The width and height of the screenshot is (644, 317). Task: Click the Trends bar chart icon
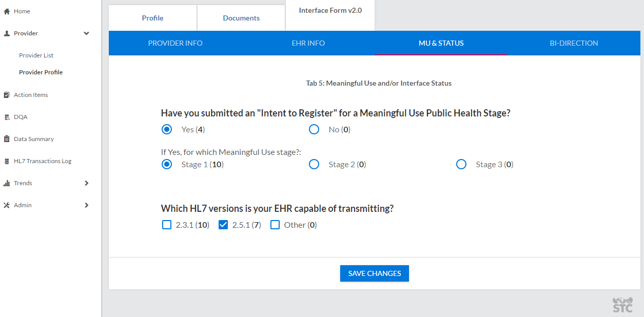(7, 183)
